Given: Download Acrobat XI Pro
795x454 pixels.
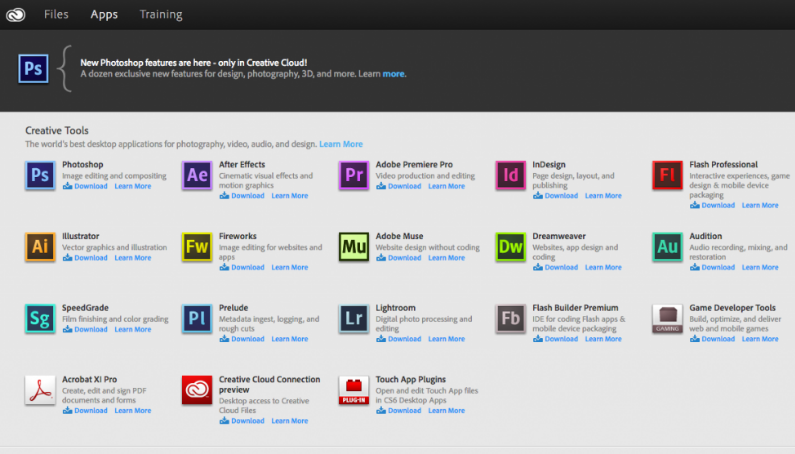Looking at the screenshot, I should (x=85, y=410).
